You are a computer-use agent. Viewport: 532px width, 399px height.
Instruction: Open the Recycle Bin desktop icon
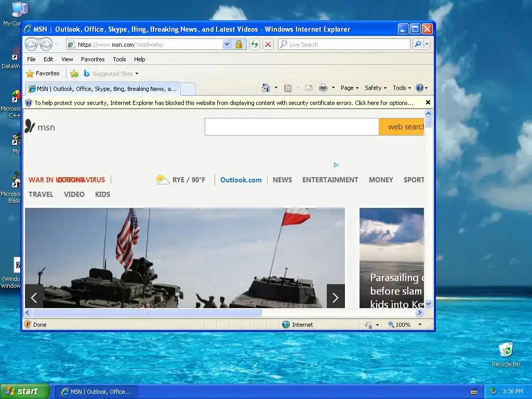pos(506,354)
